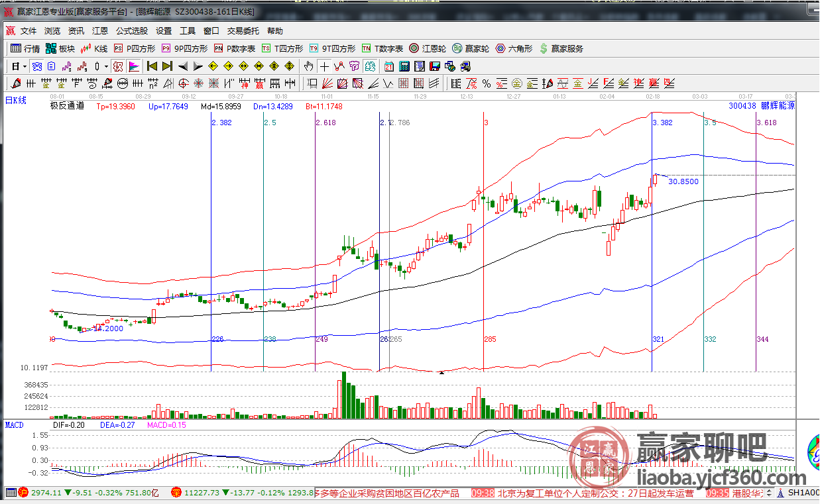
Task: Click the first yellow diamond left-arrow icon
Action: click(x=213, y=67)
